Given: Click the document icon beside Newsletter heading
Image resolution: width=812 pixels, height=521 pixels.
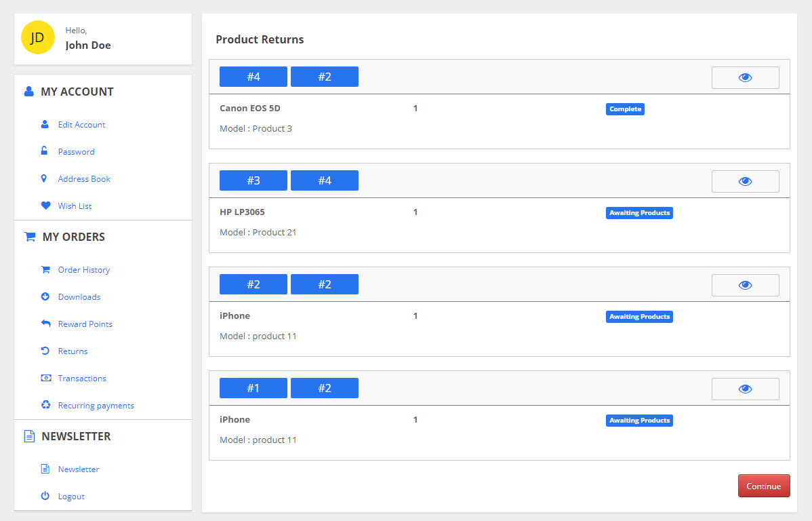Looking at the screenshot, I should [x=30, y=436].
